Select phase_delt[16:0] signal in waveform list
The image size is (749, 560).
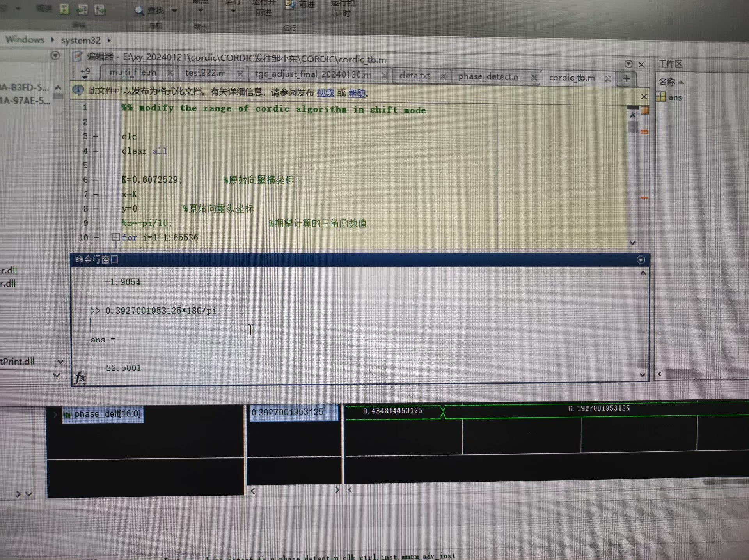click(x=107, y=414)
